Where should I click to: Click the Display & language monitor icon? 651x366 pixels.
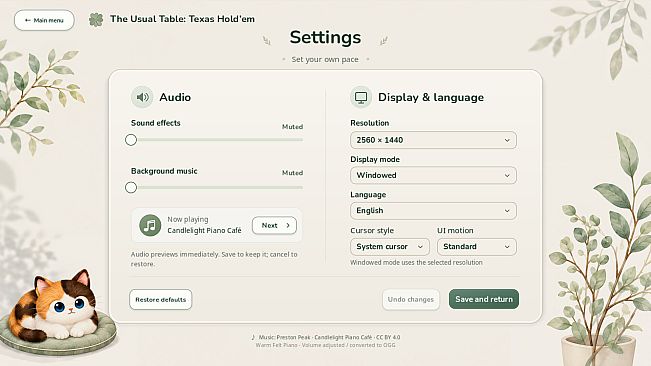361,97
